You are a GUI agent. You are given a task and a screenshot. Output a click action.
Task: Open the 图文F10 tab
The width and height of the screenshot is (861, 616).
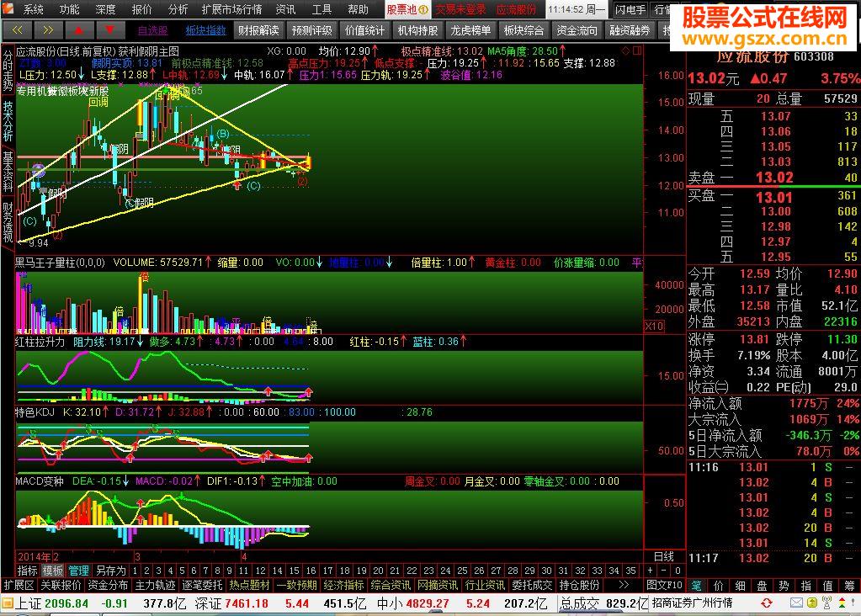coord(664,585)
